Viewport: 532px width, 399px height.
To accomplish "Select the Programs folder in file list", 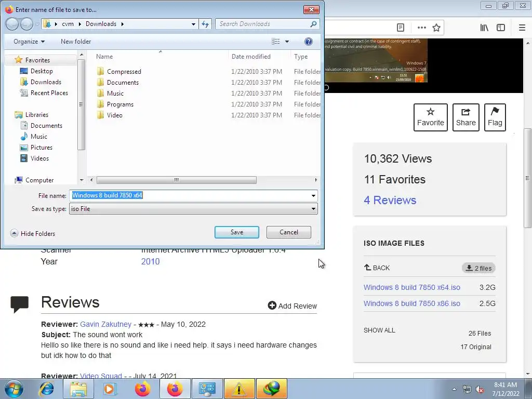I will point(120,104).
